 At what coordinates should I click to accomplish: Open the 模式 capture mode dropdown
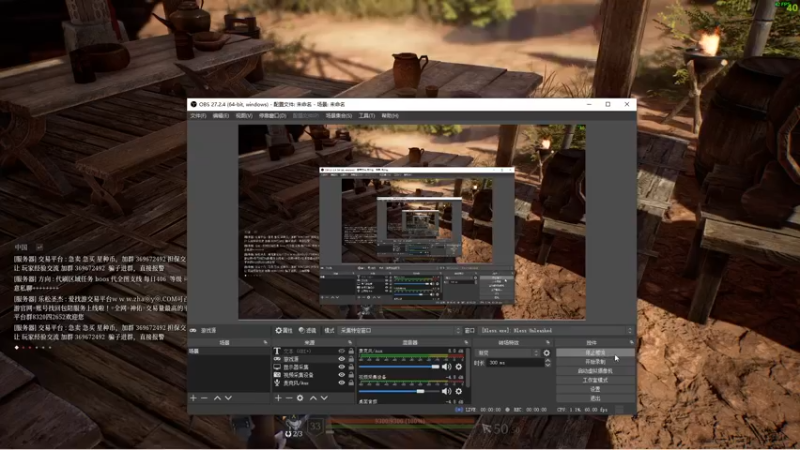point(399,331)
